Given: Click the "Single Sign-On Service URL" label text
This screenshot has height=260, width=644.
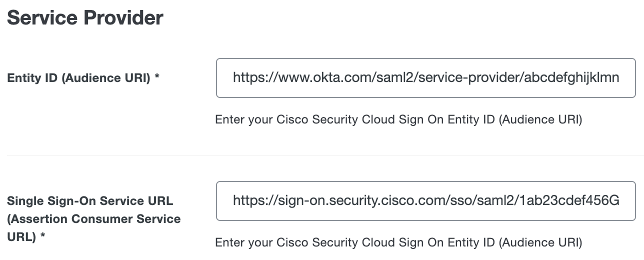Looking at the screenshot, I should tap(90, 201).
